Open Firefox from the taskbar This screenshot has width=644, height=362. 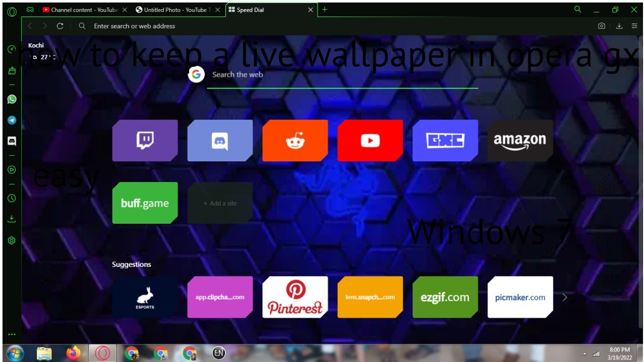click(x=73, y=353)
